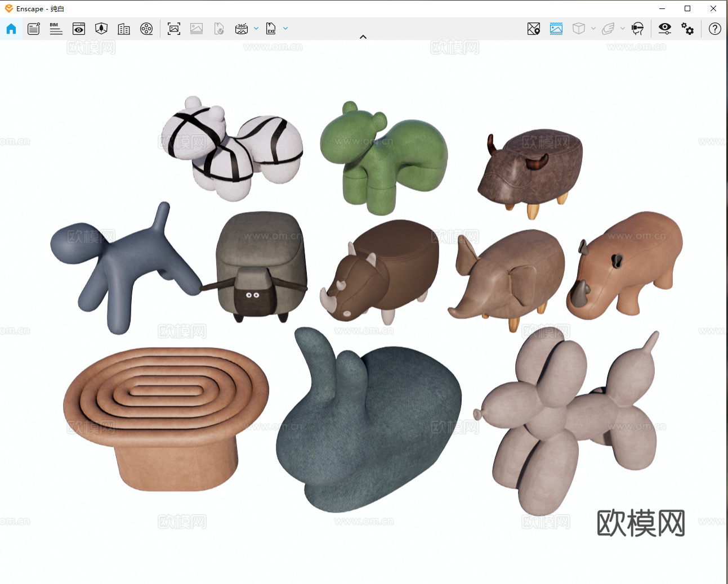This screenshot has height=584, width=728.
Task: Open General Settings gears icon
Action: coord(687,29)
